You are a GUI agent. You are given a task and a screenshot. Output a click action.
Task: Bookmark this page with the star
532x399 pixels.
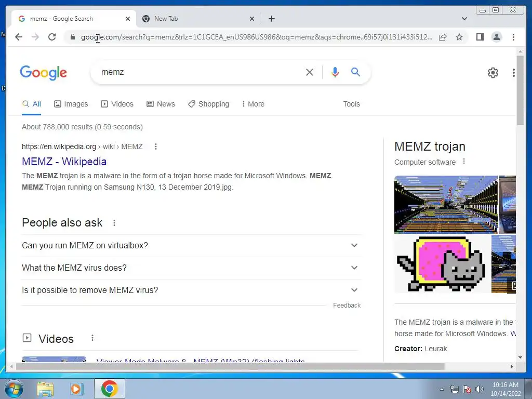(459, 37)
